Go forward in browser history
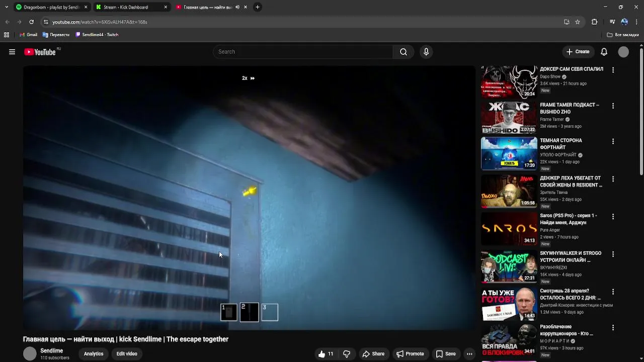Image resolution: width=644 pixels, height=362 pixels. 19,22
